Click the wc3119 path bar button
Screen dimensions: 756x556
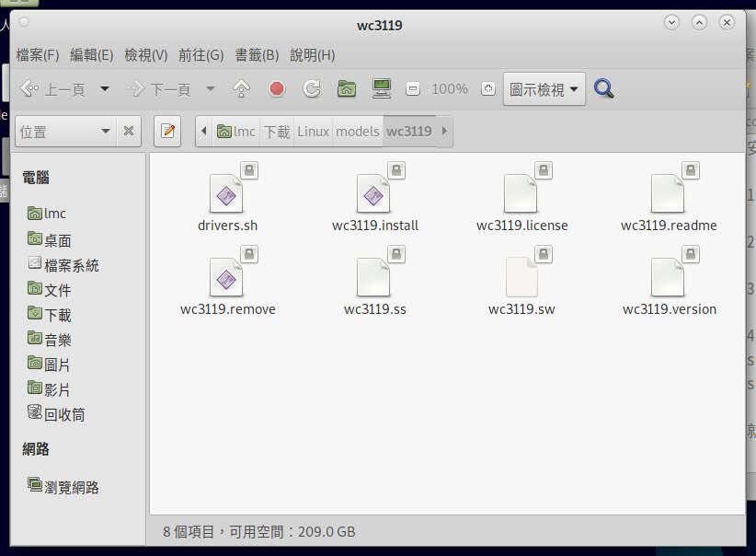409,132
